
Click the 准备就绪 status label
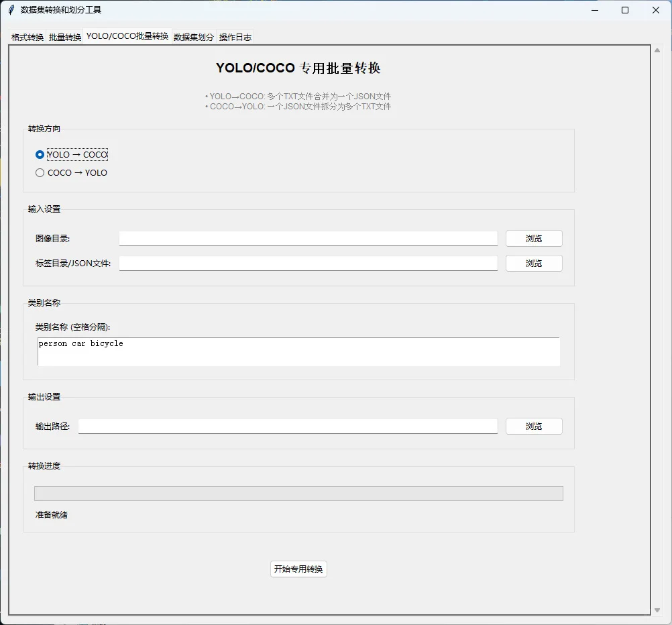[51, 515]
